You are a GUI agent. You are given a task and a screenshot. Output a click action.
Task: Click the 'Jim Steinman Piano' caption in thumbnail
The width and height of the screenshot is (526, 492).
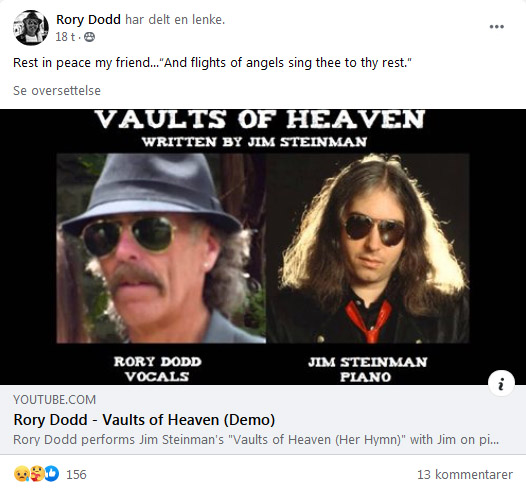(367, 370)
